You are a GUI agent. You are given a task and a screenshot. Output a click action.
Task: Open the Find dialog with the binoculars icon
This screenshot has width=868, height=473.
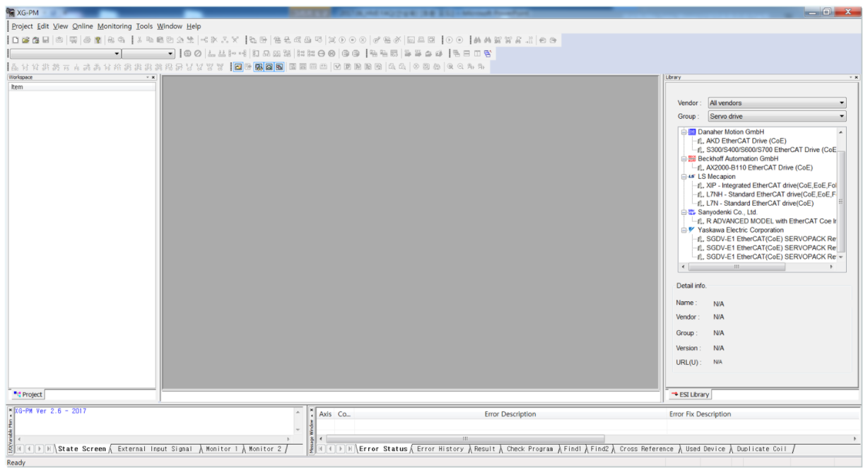coord(477,40)
